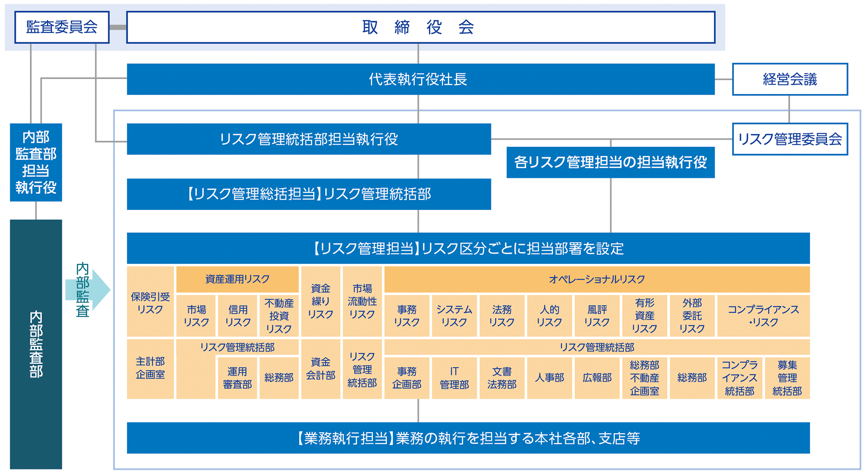
Task: Click the 業務執行担当 bottom bar
Action: [x=468, y=438]
